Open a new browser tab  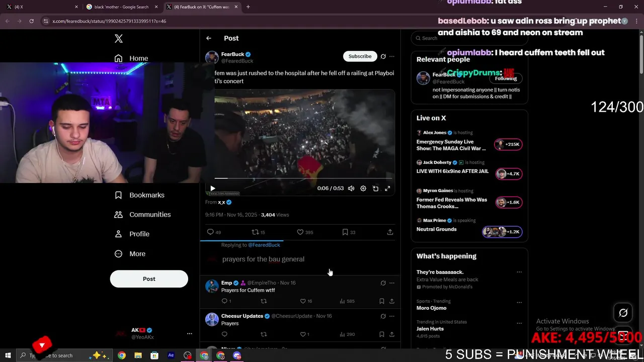(x=248, y=7)
